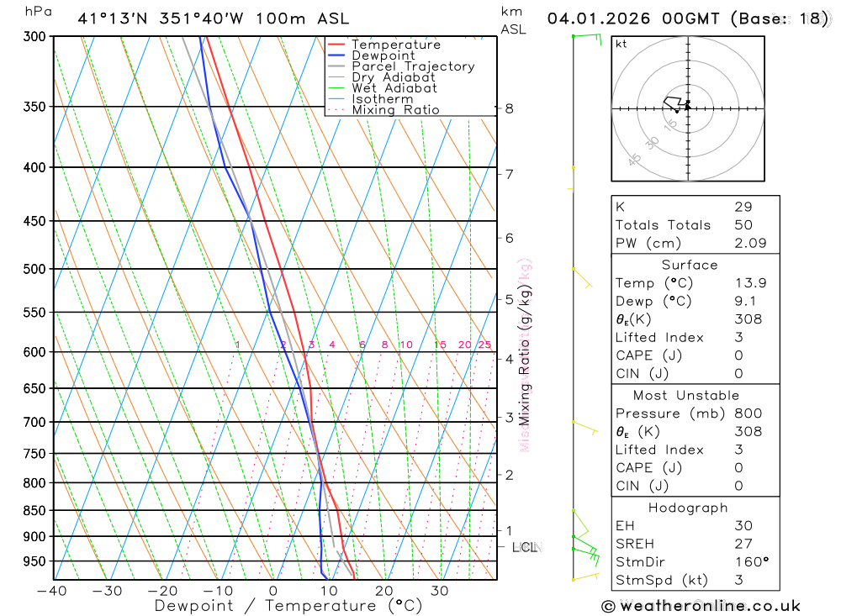Click the 30 ring label in the hodograph
841x616 pixels.
tap(652, 144)
